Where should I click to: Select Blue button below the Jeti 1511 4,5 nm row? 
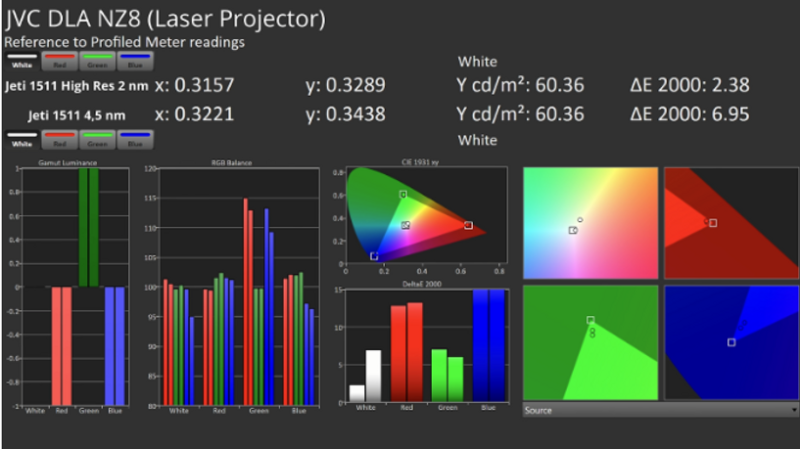(x=135, y=140)
